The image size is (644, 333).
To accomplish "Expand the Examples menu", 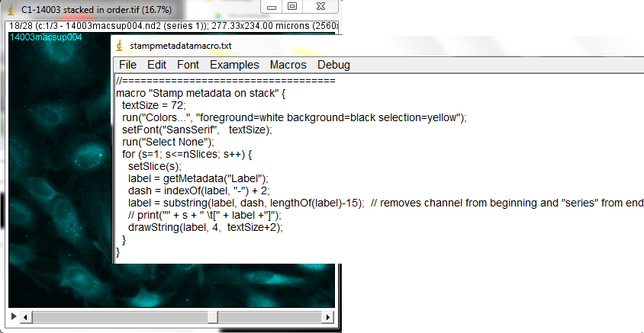I will (x=234, y=65).
